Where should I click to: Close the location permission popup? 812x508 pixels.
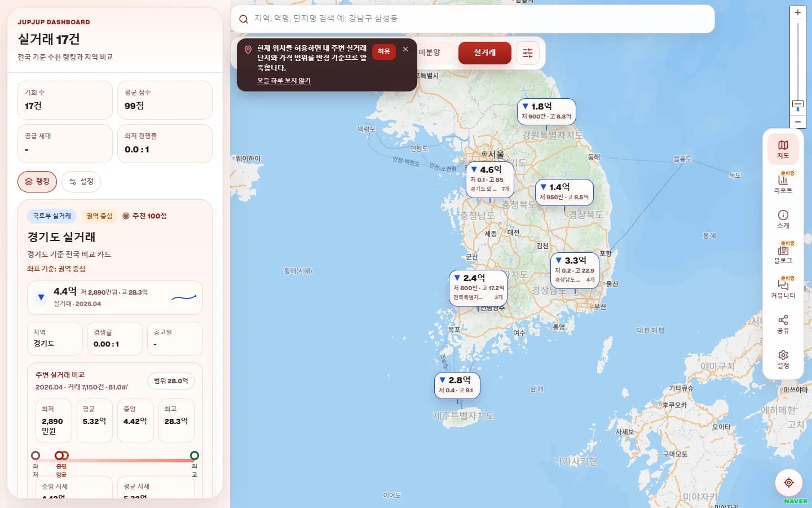point(405,50)
